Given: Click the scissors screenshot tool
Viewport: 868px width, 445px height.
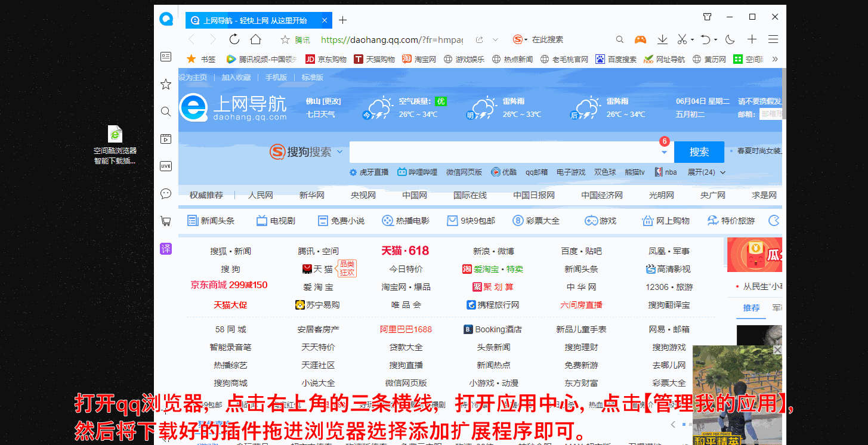Looking at the screenshot, I should coord(682,39).
